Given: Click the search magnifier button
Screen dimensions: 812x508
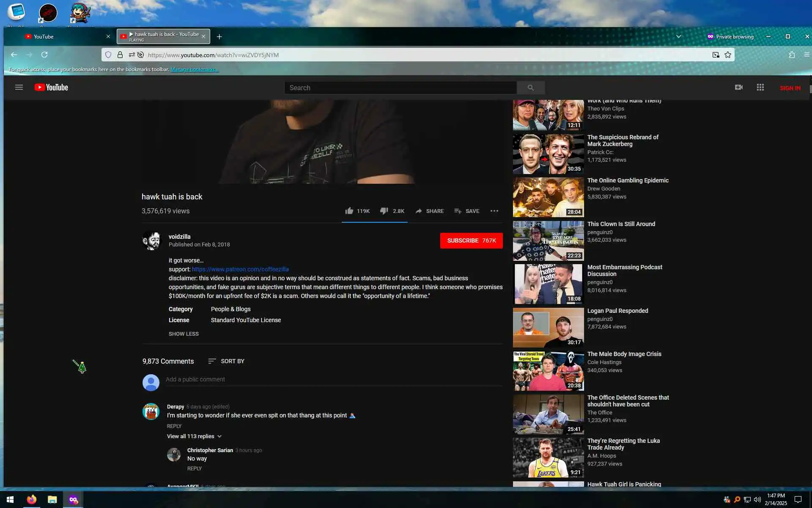Looking at the screenshot, I should (530, 88).
